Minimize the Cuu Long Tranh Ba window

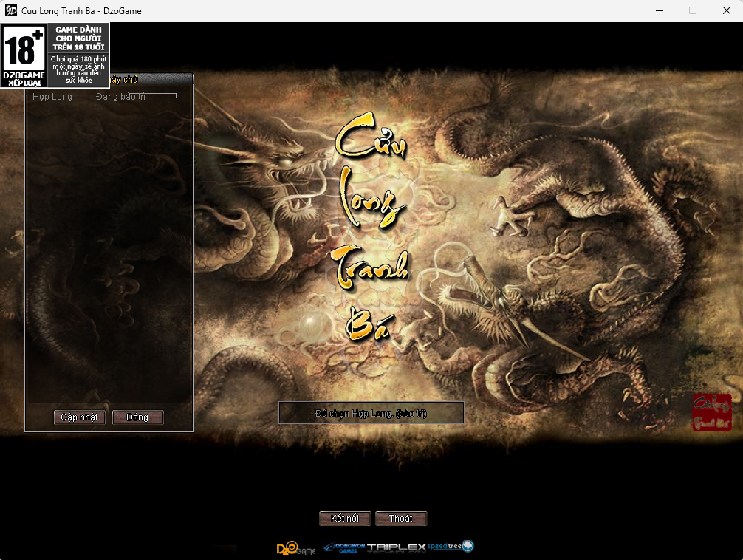point(659,10)
